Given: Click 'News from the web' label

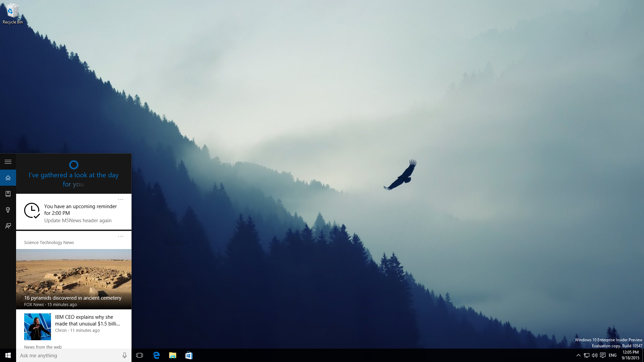Looking at the screenshot, I should click(43, 347).
